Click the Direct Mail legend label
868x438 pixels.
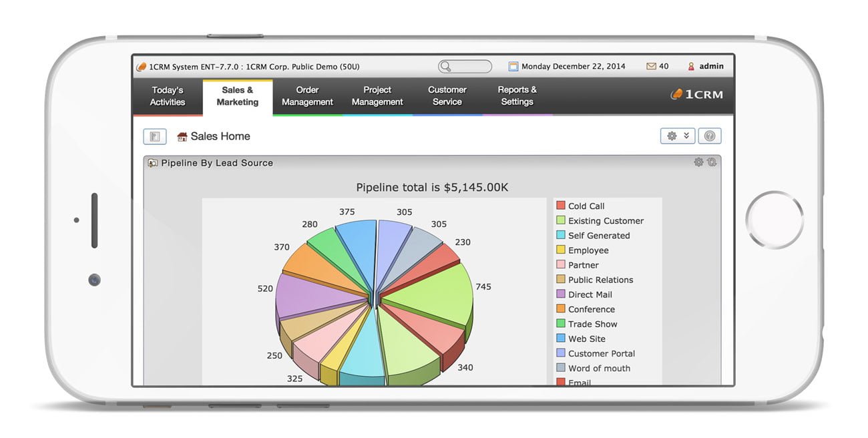[x=590, y=294]
